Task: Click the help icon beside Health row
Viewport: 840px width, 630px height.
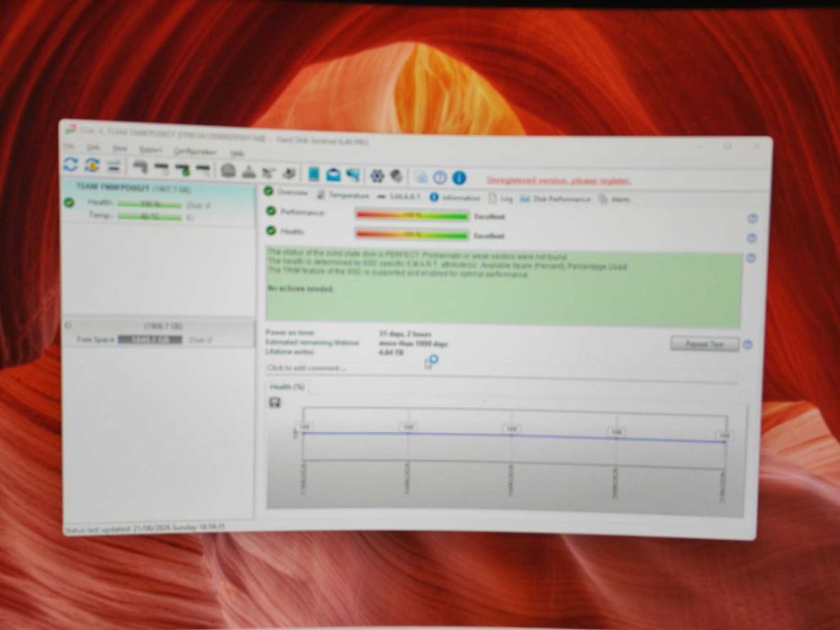Action: 752,238
